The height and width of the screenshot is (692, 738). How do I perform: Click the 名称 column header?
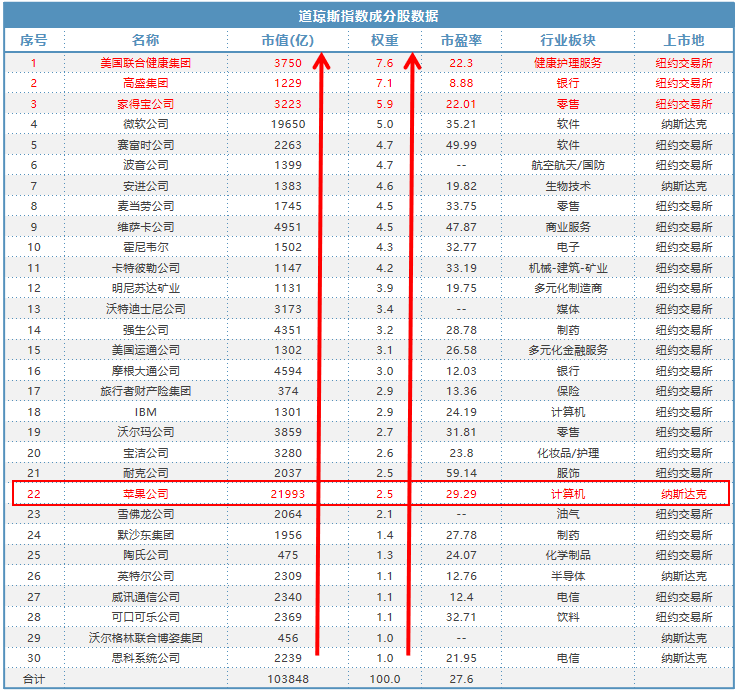click(x=145, y=40)
